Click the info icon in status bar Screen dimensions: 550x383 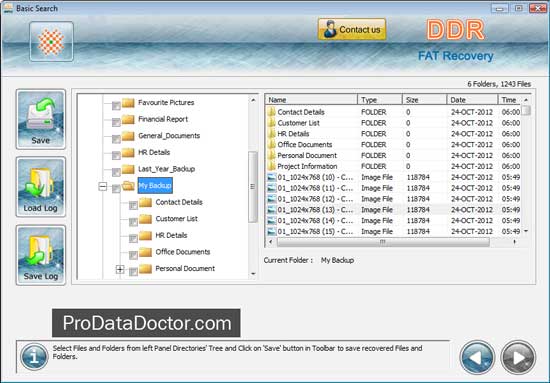[x=34, y=357]
